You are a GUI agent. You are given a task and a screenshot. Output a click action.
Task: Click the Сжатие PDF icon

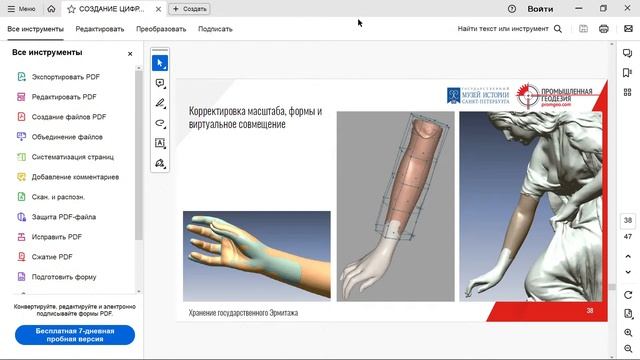pyautogui.click(x=21, y=257)
